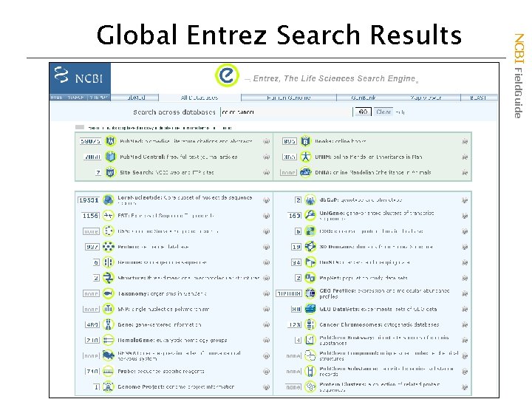Click the OMIA database icon
Image resolution: width=532 pixels, height=399 pixels.
click(x=306, y=172)
